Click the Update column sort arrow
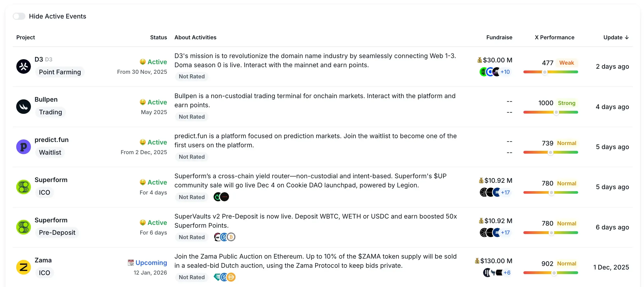The height and width of the screenshot is (287, 644). (x=627, y=37)
